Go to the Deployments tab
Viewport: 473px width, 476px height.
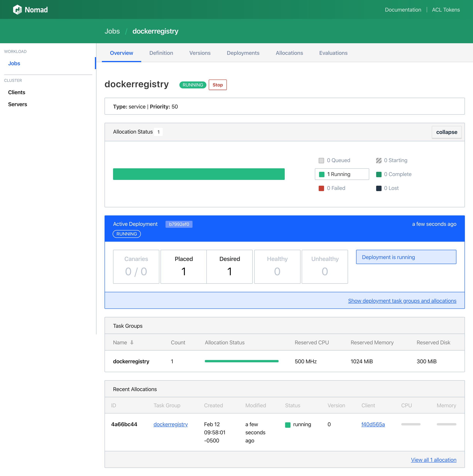point(243,53)
